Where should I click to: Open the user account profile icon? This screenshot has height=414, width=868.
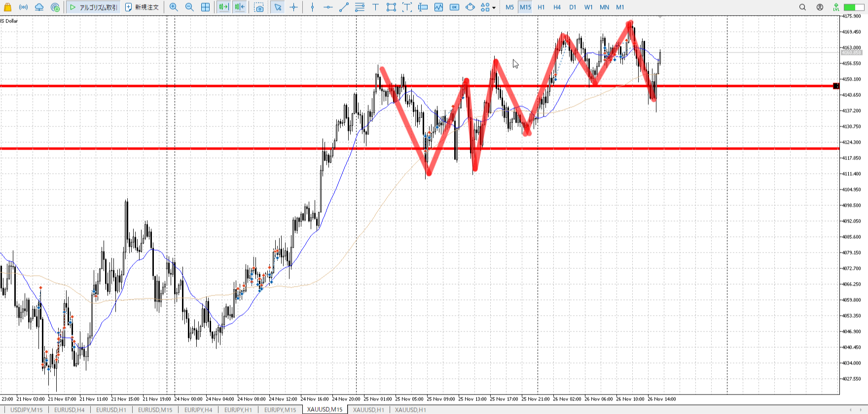tap(820, 7)
